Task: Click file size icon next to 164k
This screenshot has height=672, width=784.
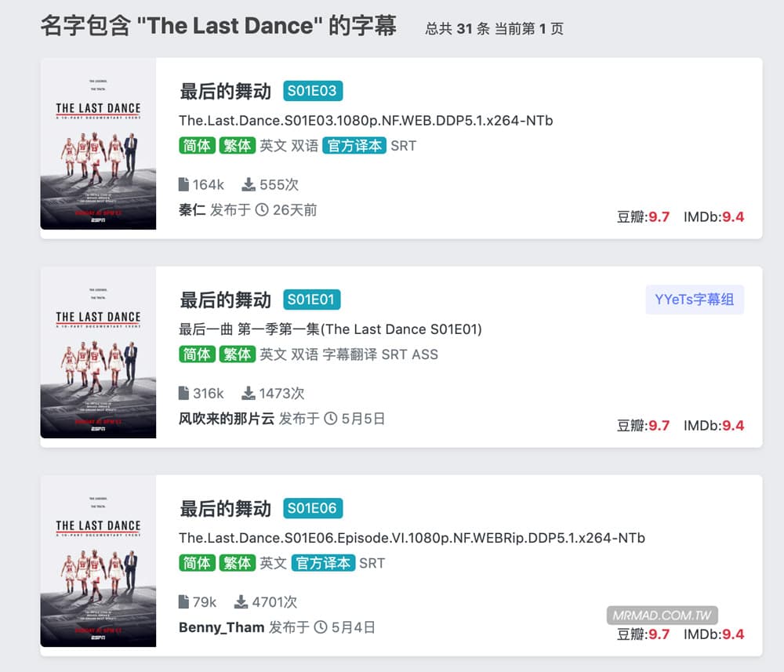Action: pyautogui.click(x=184, y=184)
